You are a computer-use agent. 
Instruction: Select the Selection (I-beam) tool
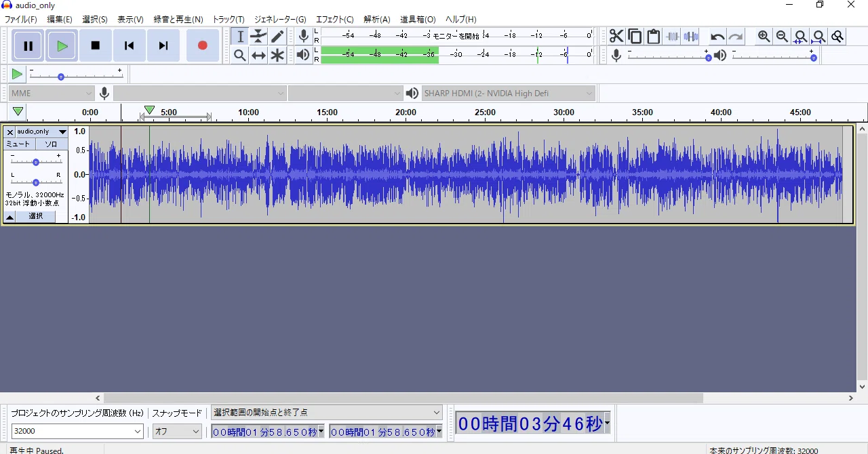[240, 37]
